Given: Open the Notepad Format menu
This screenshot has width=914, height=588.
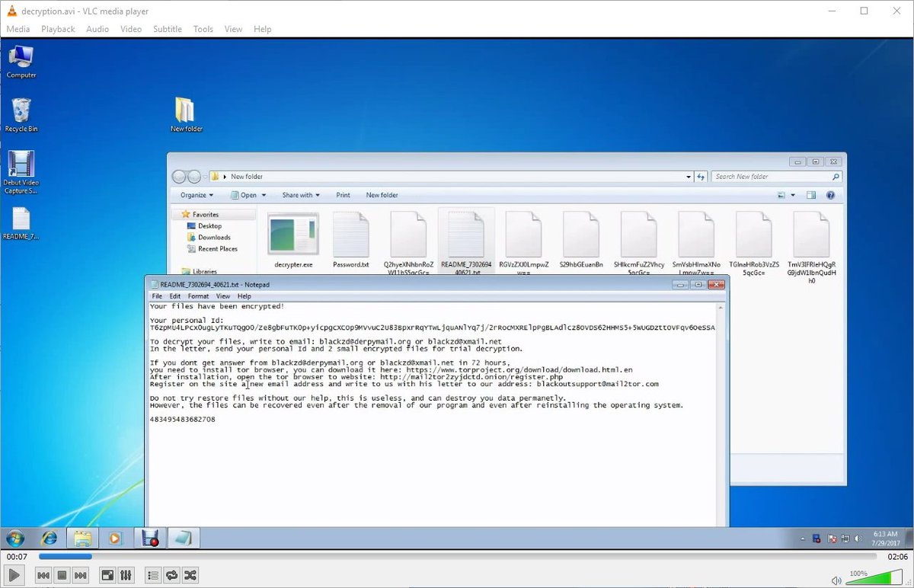Looking at the screenshot, I should point(198,296).
